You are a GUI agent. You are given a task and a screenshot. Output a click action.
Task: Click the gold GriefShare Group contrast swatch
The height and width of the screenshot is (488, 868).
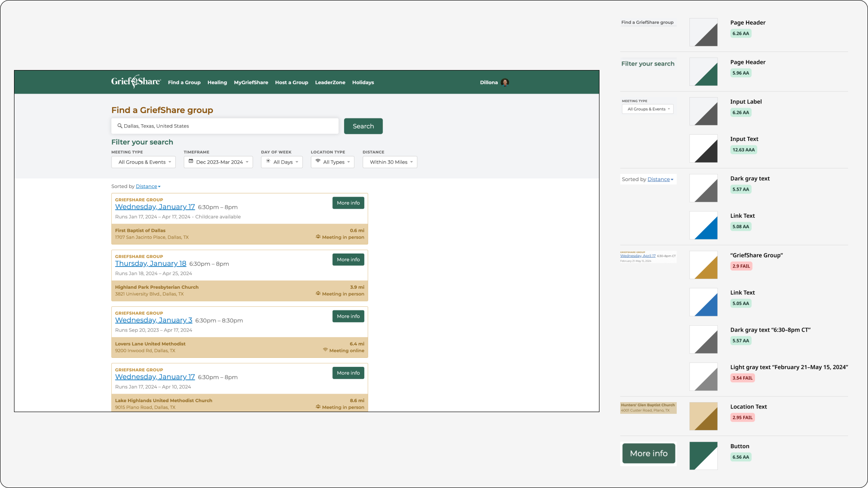click(x=703, y=265)
